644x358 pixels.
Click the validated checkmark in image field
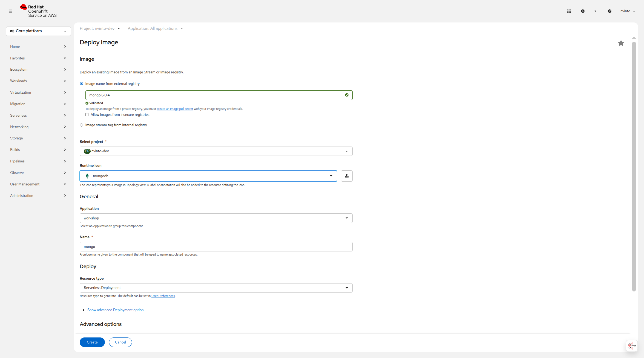(347, 95)
